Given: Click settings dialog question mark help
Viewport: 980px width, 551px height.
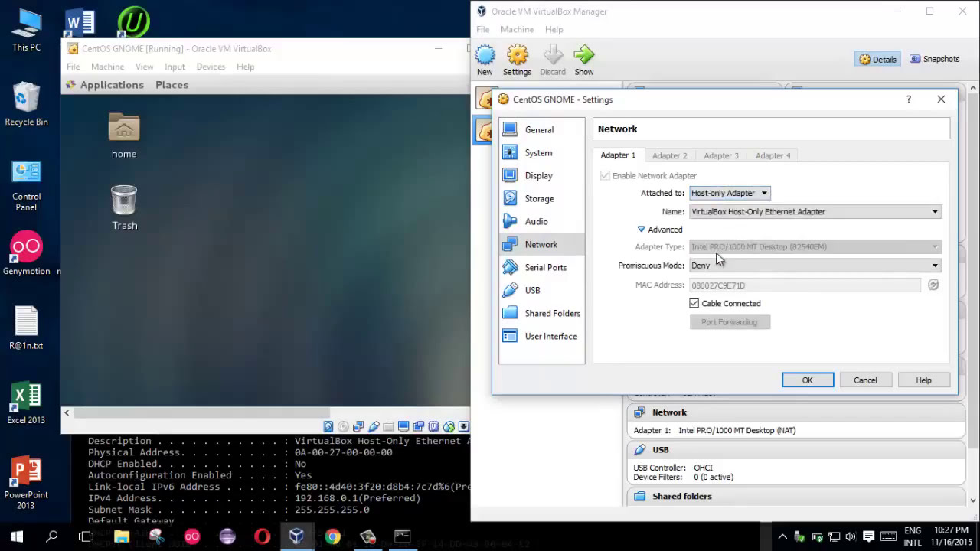Looking at the screenshot, I should [x=909, y=99].
